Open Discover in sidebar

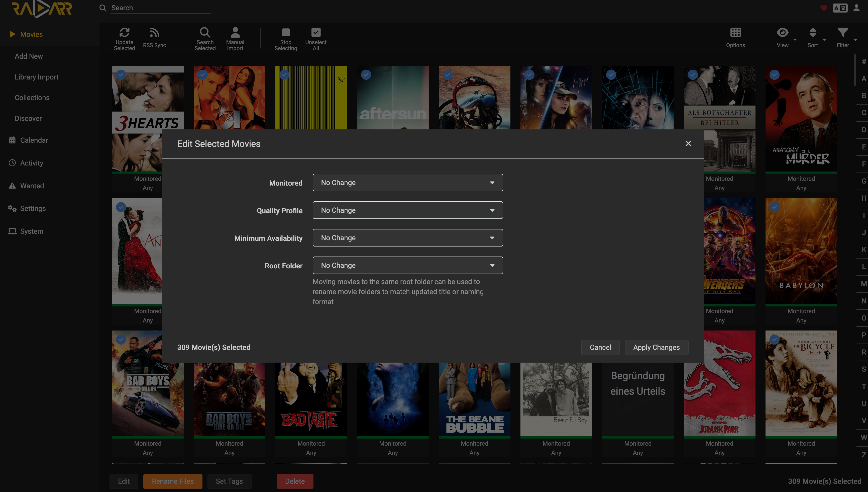point(28,118)
